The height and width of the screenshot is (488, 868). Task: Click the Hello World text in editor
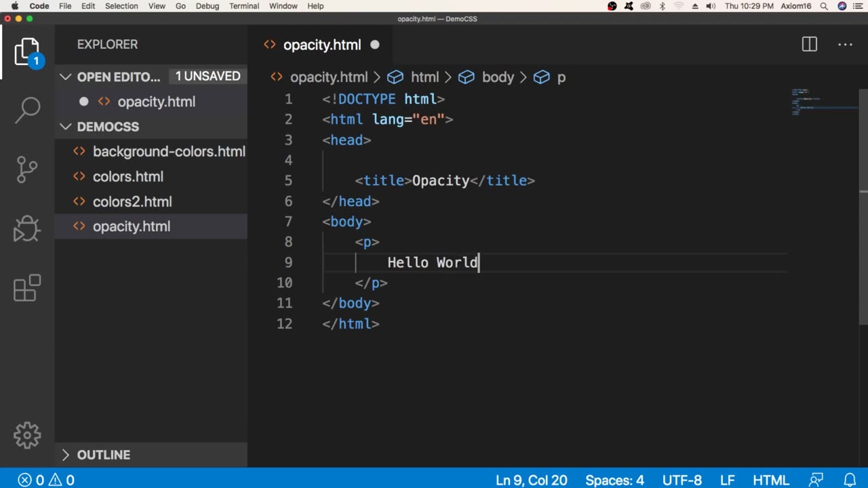(x=433, y=262)
